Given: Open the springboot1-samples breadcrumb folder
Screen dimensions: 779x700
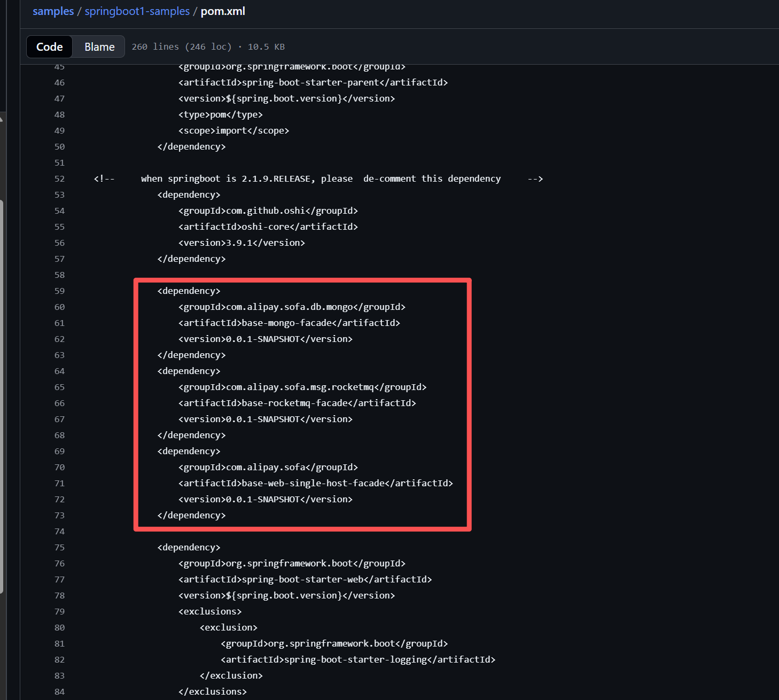Looking at the screenshot, I should (x=137, y=11).
